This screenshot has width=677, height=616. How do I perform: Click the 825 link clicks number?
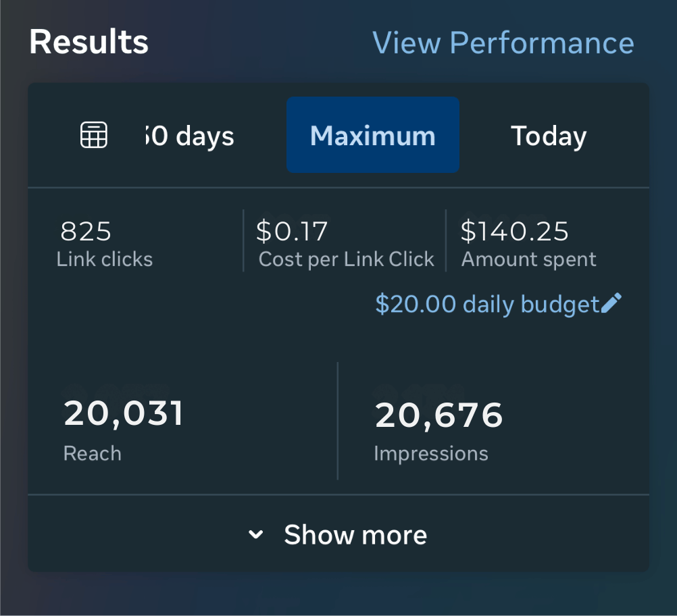[x=86, y=232]
